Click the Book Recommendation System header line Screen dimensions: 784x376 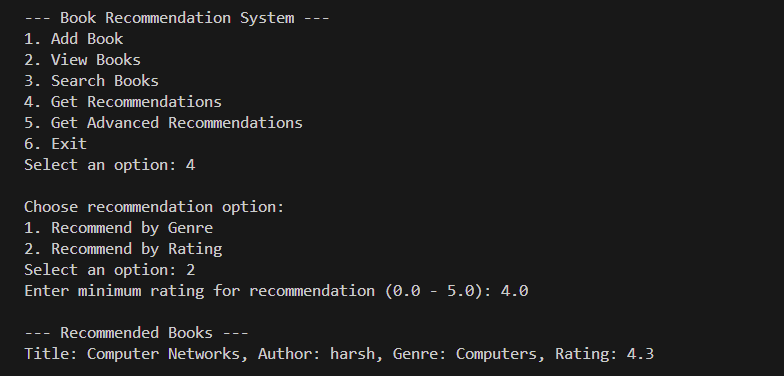(x=177, y=18)
